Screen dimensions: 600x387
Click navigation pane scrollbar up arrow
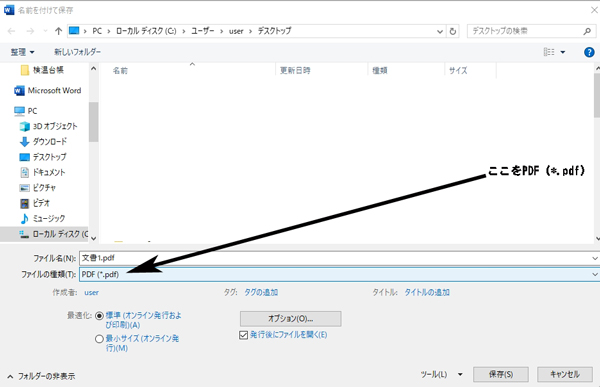[93, 69]
